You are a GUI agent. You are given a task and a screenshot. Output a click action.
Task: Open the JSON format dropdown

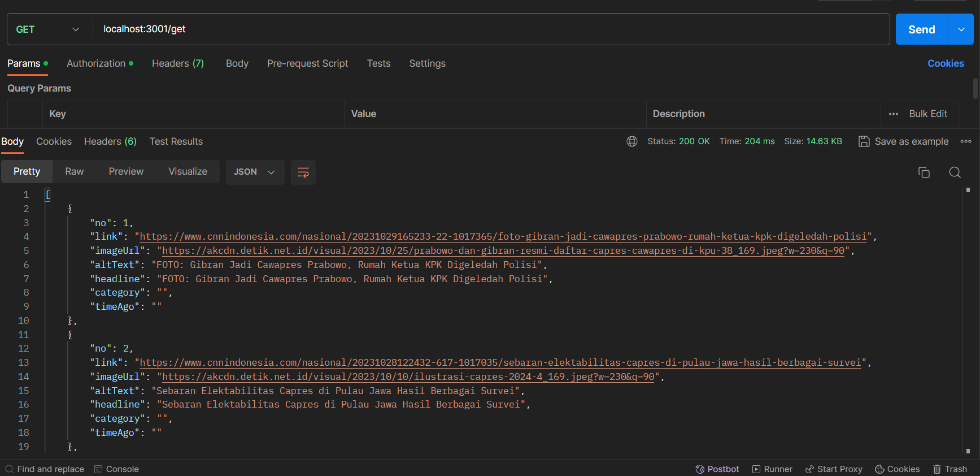pyautogui.click(x=255, y=172)
